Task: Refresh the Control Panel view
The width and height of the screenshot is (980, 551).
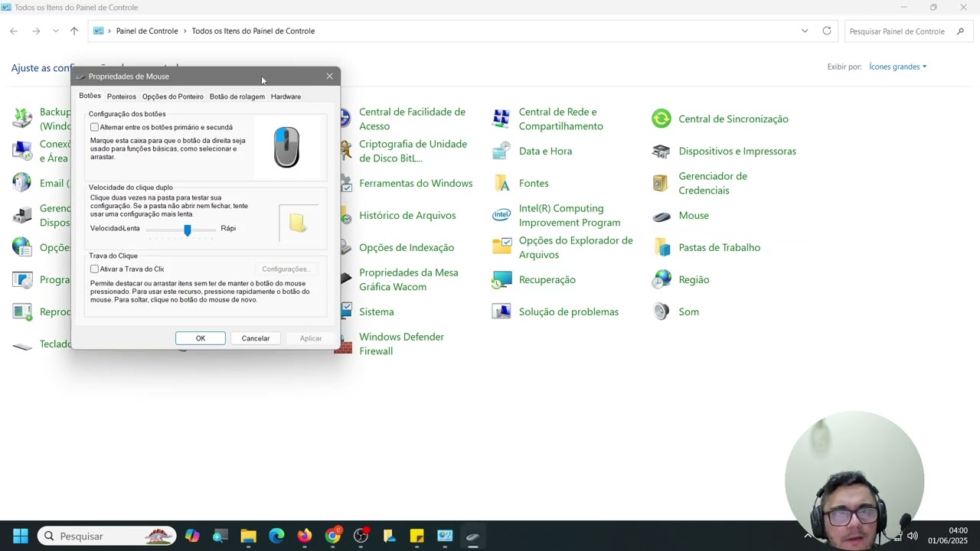Action: click(827, 31)
